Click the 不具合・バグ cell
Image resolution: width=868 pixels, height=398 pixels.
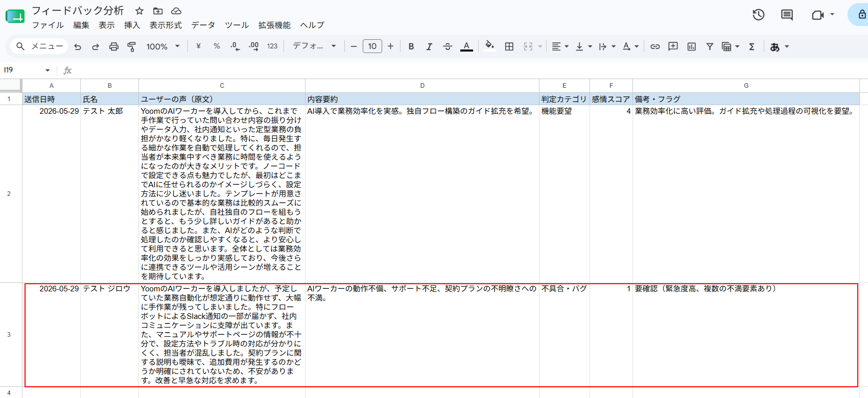pyautogui.click(x=565, y=335)
